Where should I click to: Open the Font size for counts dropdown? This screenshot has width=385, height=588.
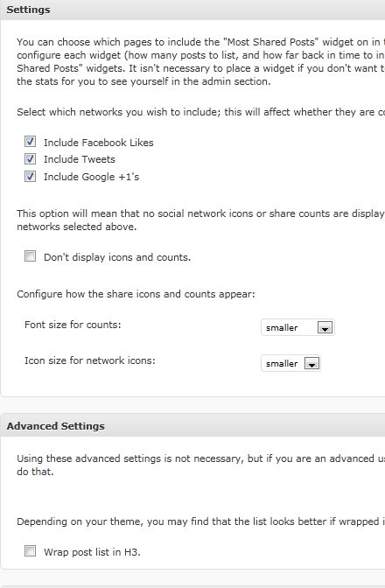click(297, 327)
